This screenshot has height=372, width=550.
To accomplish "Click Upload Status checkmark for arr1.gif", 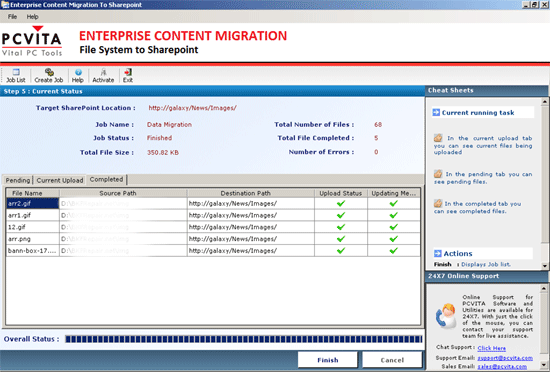I will [x=341, y=215].
